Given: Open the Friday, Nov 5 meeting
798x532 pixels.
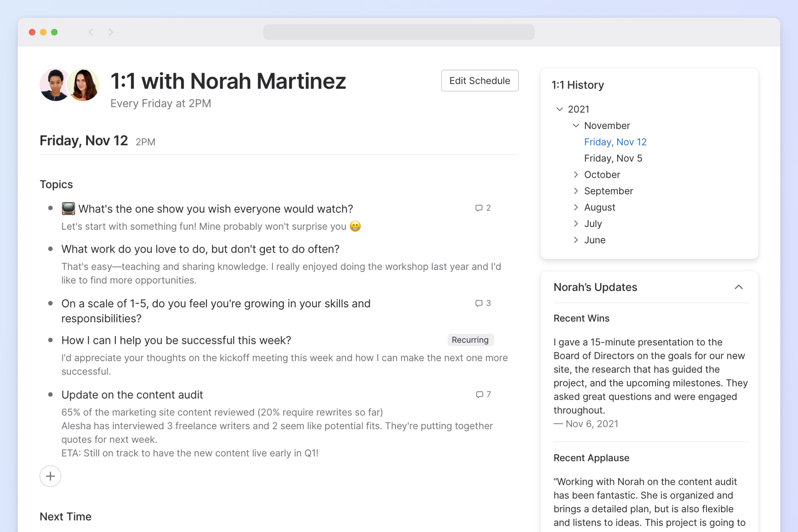Looking at the screenshot, I should (613, 158).
